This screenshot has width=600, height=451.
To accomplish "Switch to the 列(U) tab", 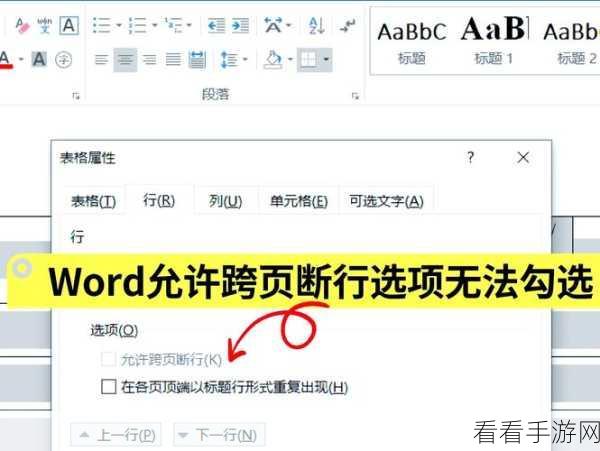I will pyautogui.click(x=225, y=201).
